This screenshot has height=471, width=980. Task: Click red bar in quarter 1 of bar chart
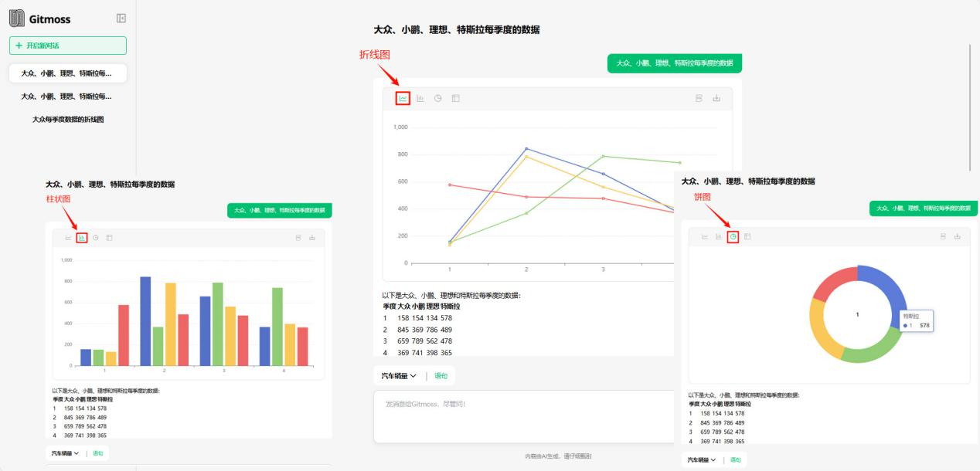tap(124, 335)
